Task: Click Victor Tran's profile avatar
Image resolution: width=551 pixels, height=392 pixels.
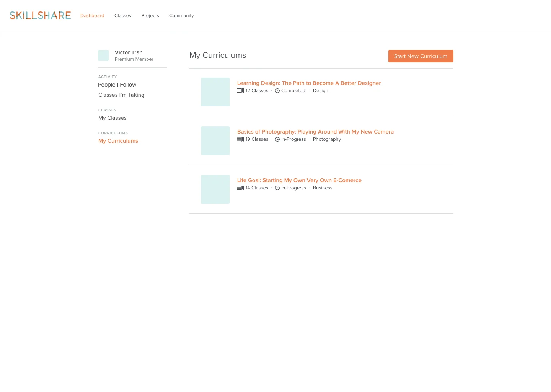Action: (103, 56)
